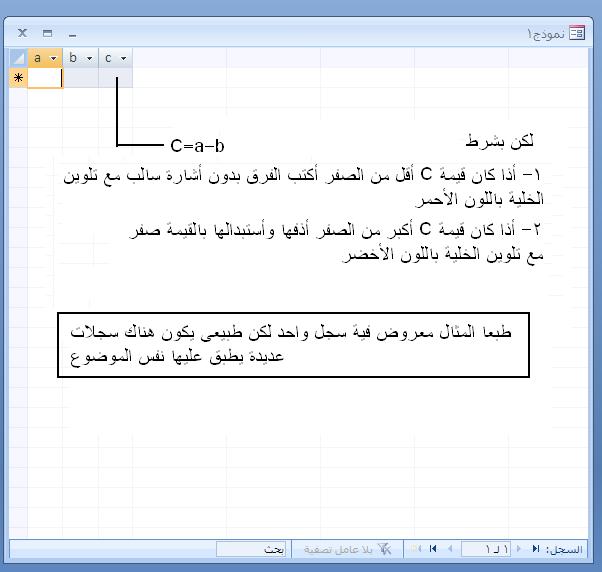Click the current record number box
This screenshot has height=572, width=602.
tap(486, 549)
